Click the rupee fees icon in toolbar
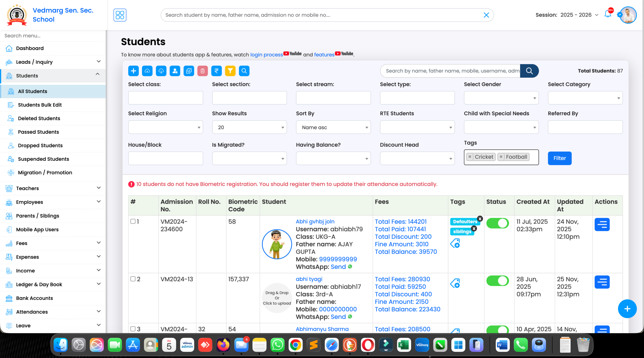 [216, 71]
